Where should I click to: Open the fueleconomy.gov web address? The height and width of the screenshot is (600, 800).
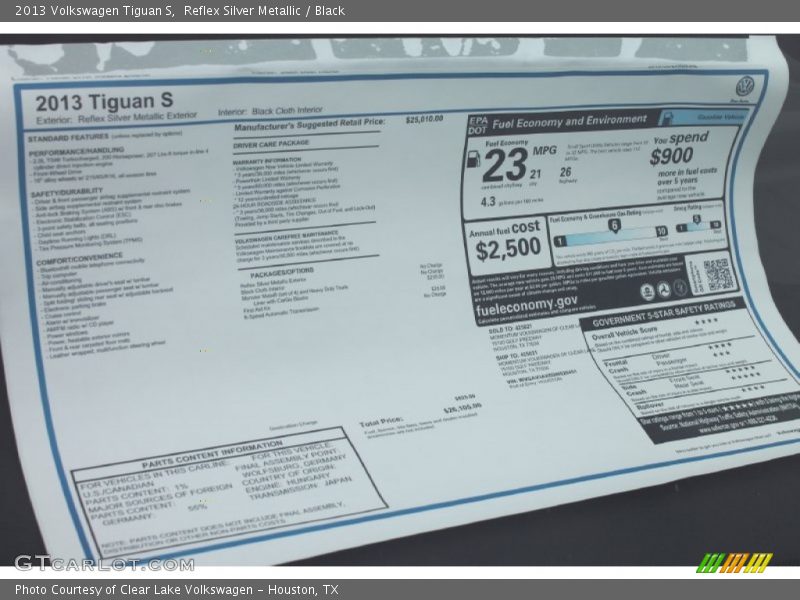coord(527,305)
